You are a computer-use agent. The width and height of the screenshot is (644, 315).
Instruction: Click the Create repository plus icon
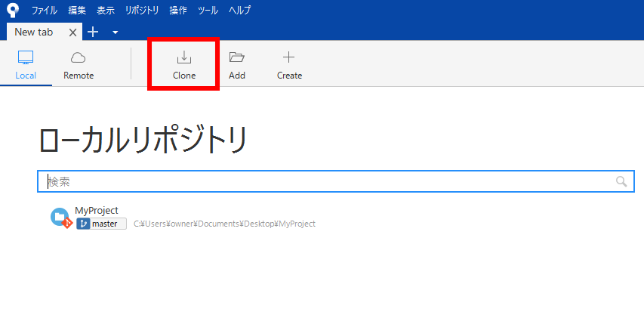tap(289, 57)
